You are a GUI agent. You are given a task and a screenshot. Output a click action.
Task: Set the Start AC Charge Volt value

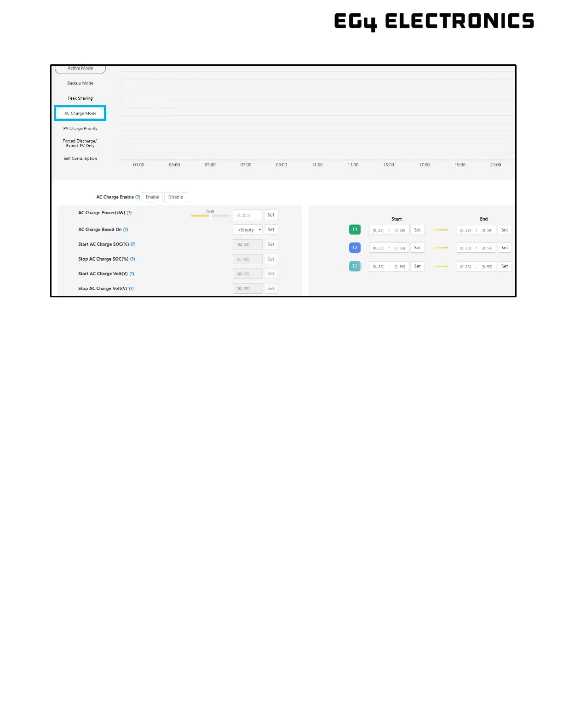pos(271,274)
